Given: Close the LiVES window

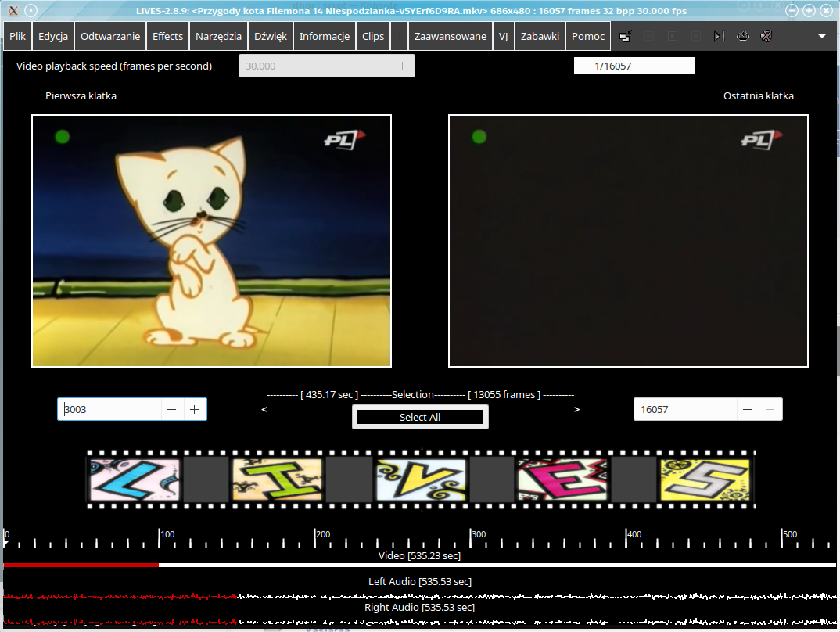Looking at the screenshot, I should pyautogui.click(x=827, y=10).
